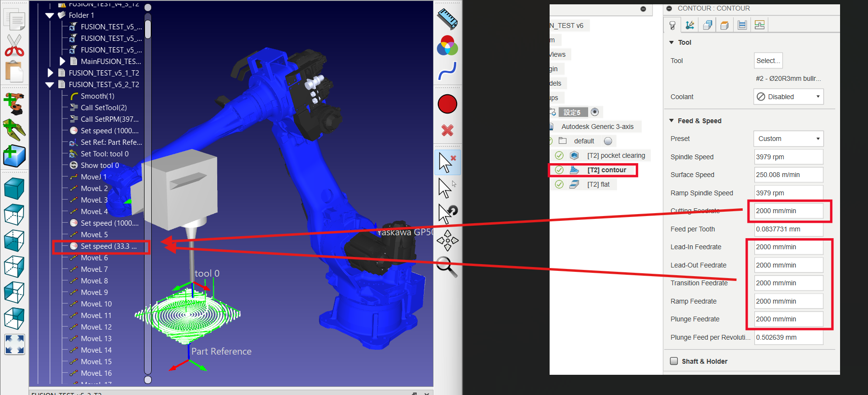Image resolution: width=868 pixels, height=395 pixels.
Task: Toggle the Shaft & Holder checkbox
Action: click(674, 361)
